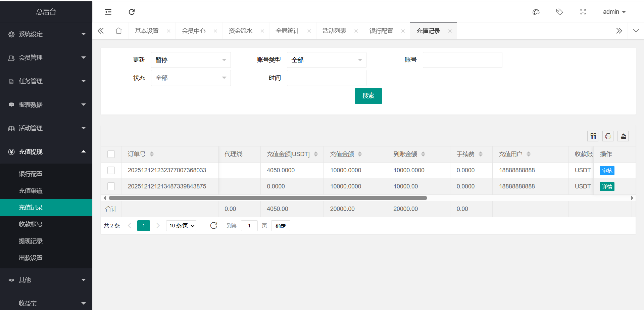Image resolution: width=644 pixels, height=310 pixels.
Task: Enter fullscreen using the expand icon
Action: point(583,12)
